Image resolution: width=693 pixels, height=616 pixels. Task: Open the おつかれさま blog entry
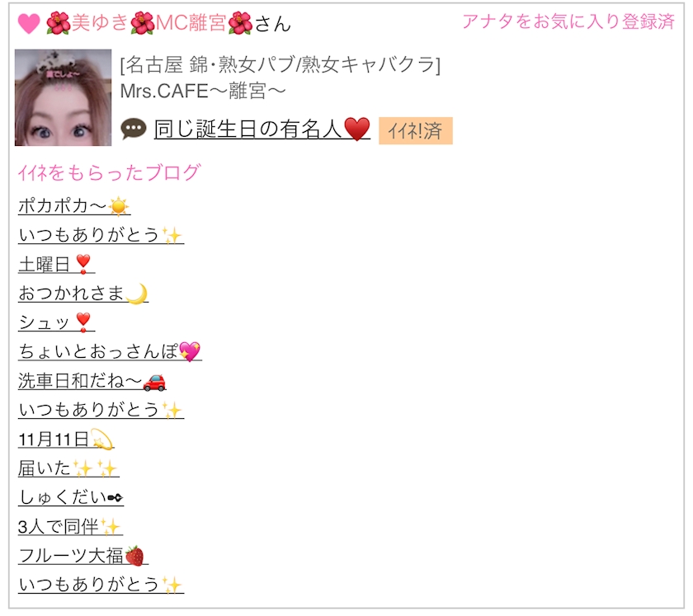pos(83,293)
